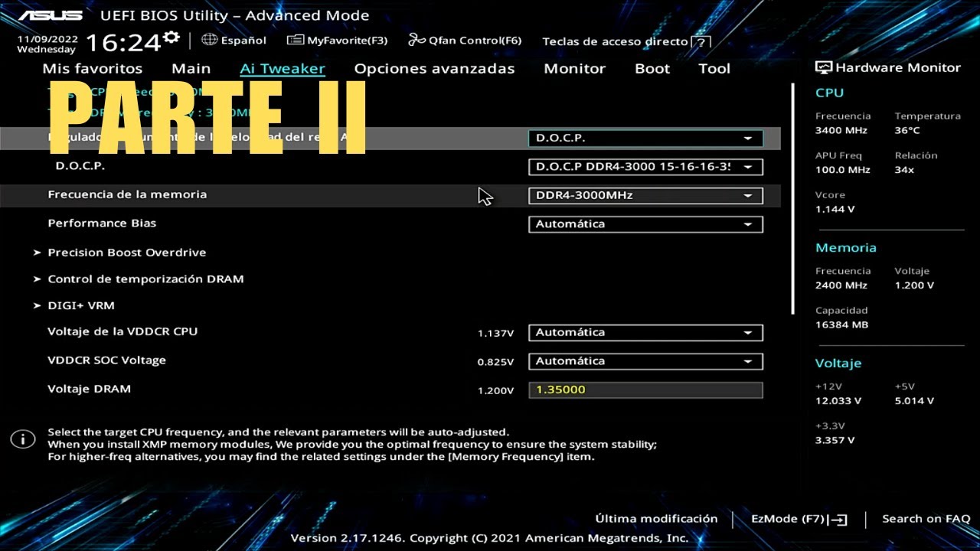Open the Tool tab
980x551 pixels.
714,68
